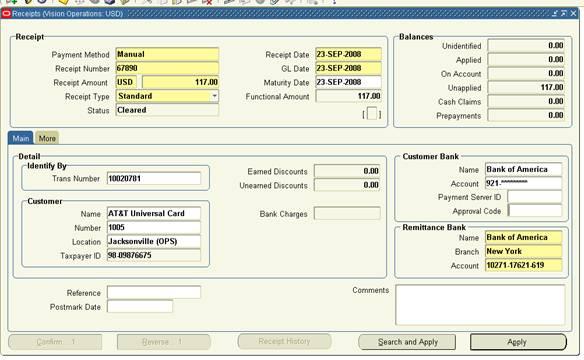The height and width of the screenshot is (360, 584).
Task: Click the Receipt Date field
Action: click(x=348, y=54)
